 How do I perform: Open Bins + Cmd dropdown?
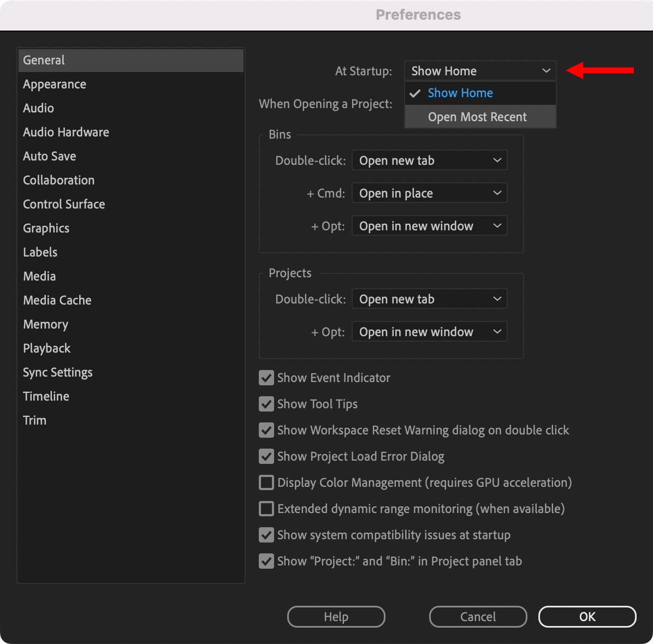point(429,193)
